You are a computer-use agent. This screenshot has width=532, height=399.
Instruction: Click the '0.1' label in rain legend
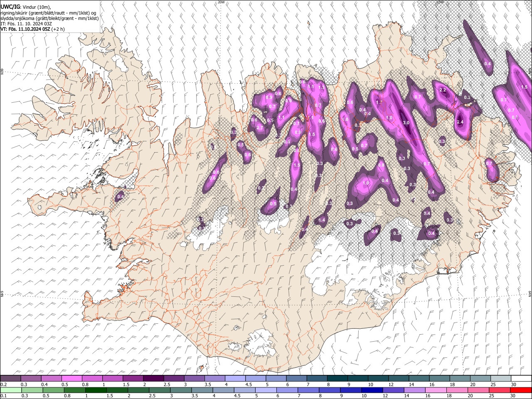pyautogui.click(x=4, y=396)
